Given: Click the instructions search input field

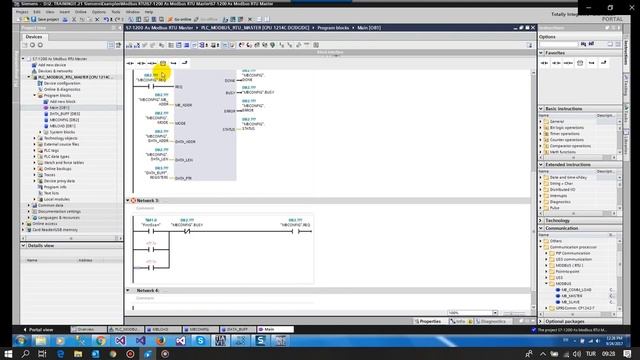Looking at the screenshot, I should 559,44.
